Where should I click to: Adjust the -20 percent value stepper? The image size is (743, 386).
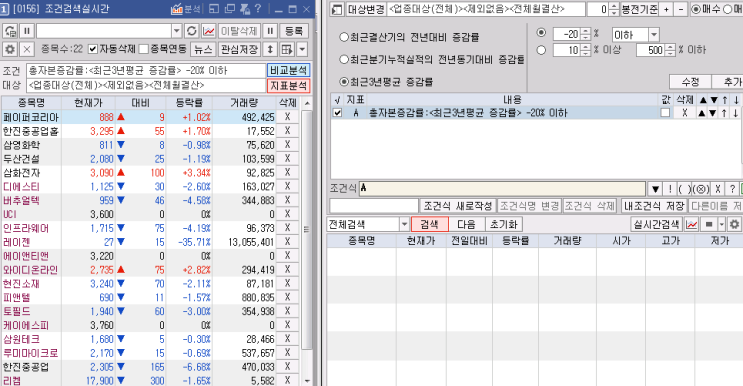coord(586,35)
